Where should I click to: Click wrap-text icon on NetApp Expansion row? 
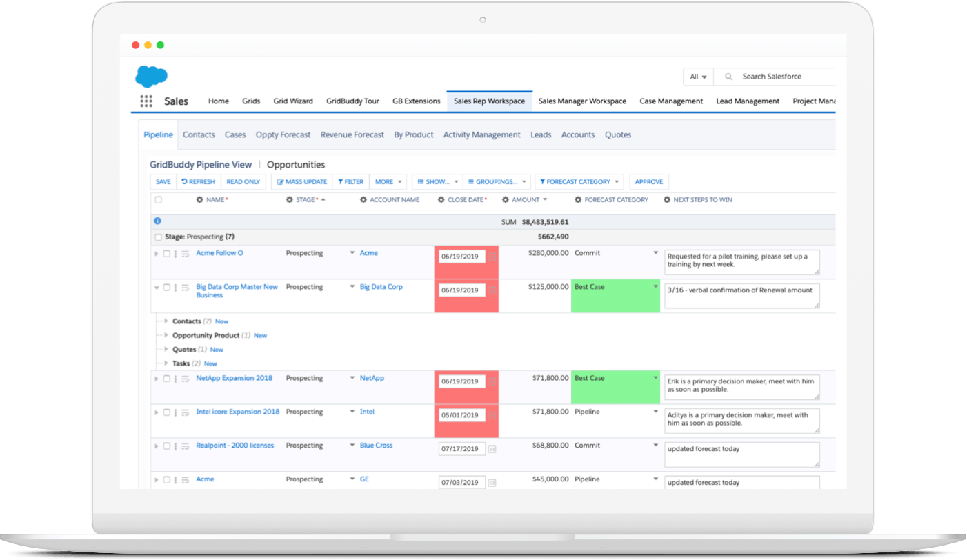[185, 379]
